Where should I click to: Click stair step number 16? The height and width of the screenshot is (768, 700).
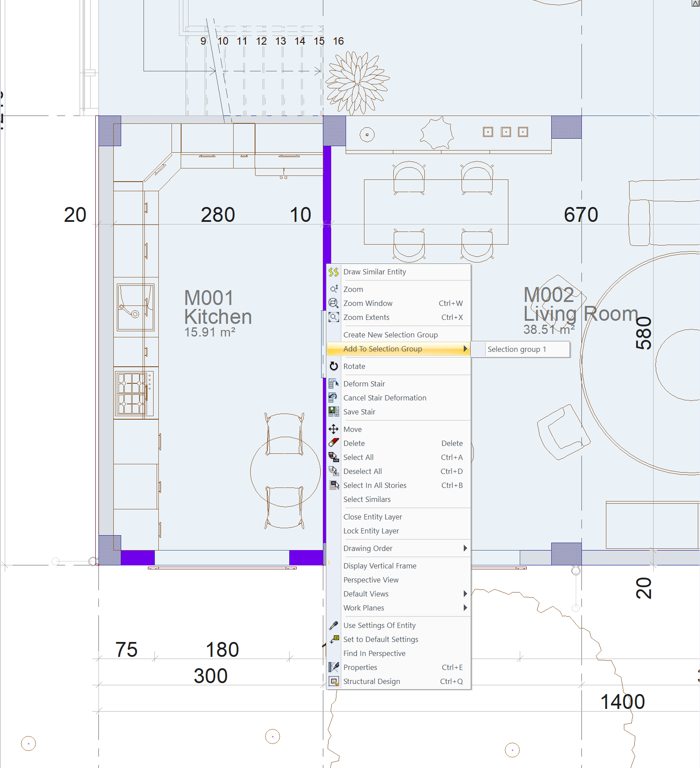click(338, 41)
